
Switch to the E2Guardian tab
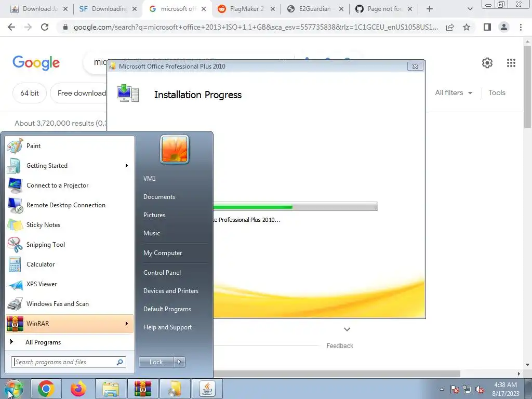tap(315, 9)
